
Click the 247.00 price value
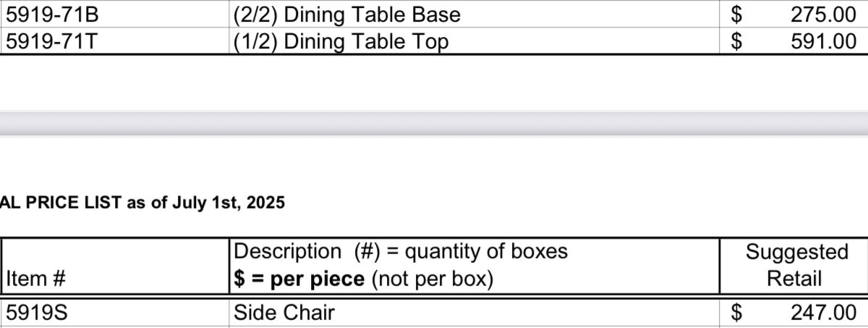point(824,312)
